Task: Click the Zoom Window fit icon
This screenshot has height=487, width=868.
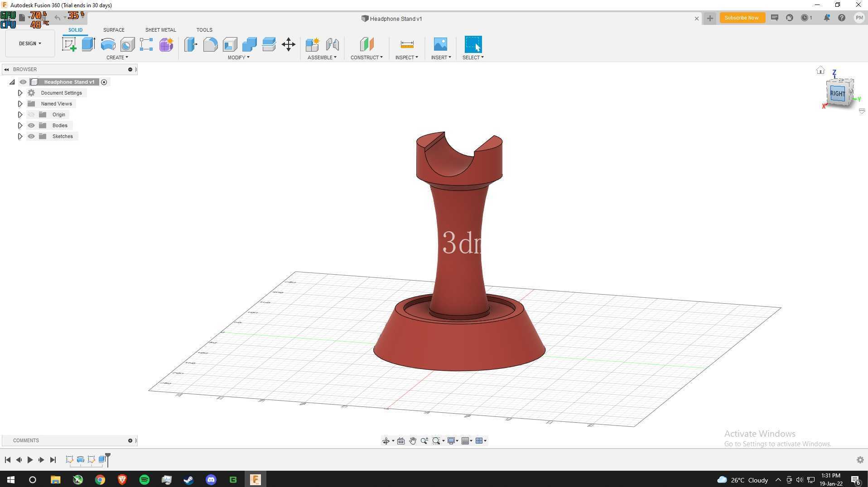Action: coord(436,441)
